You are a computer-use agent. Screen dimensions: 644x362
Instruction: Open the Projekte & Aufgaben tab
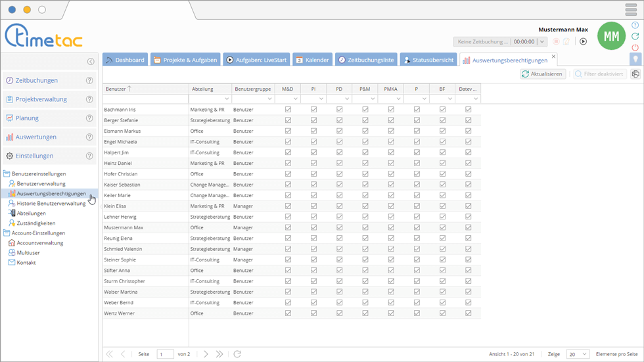(185, 60)
